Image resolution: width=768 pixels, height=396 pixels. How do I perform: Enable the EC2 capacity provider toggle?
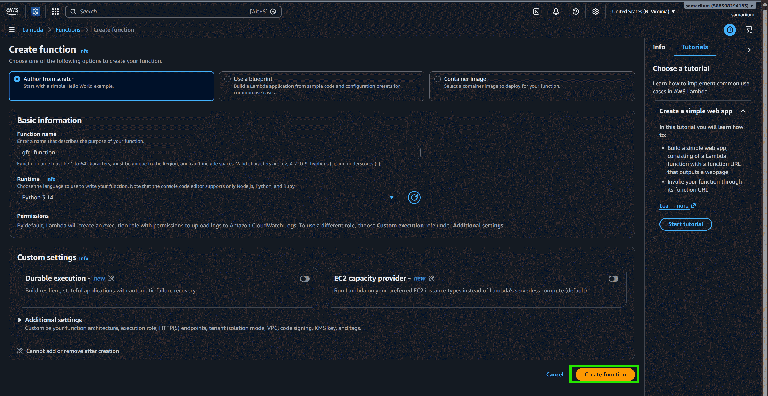(x=613, y=278)
